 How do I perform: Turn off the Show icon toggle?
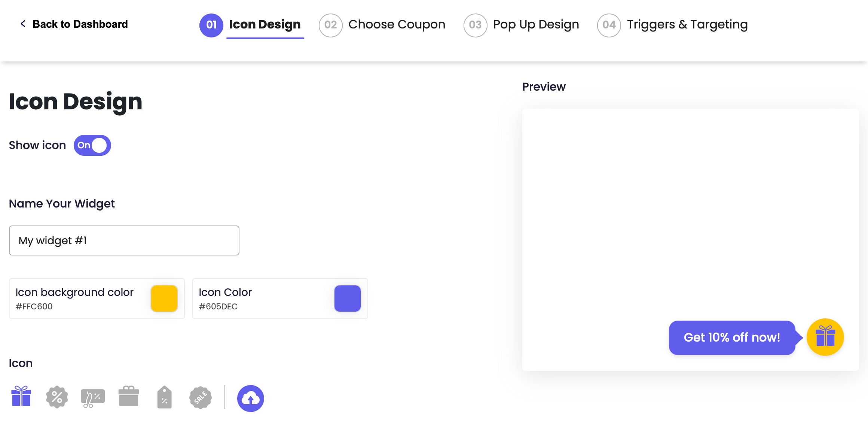click(x=92, y=145)
